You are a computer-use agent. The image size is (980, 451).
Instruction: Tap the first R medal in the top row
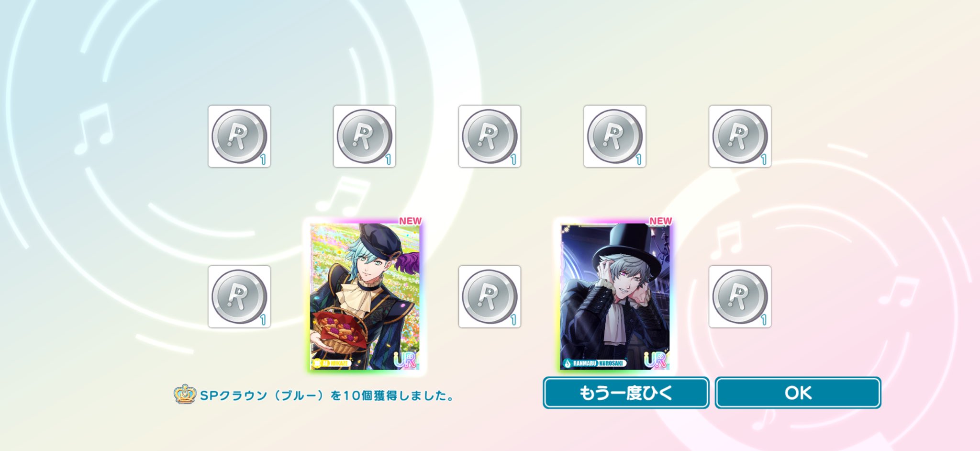click(x=239, y=136)
